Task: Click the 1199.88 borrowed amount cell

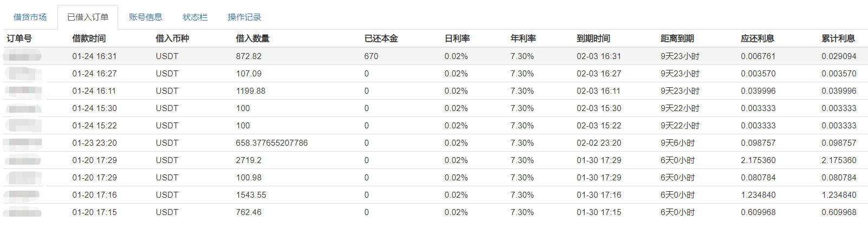Action: click(250, 91)
